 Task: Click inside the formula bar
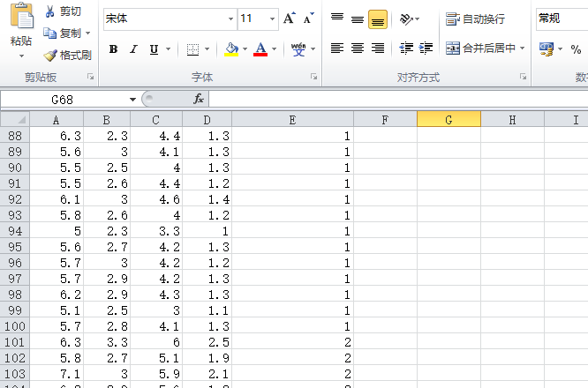coord(398,100)
